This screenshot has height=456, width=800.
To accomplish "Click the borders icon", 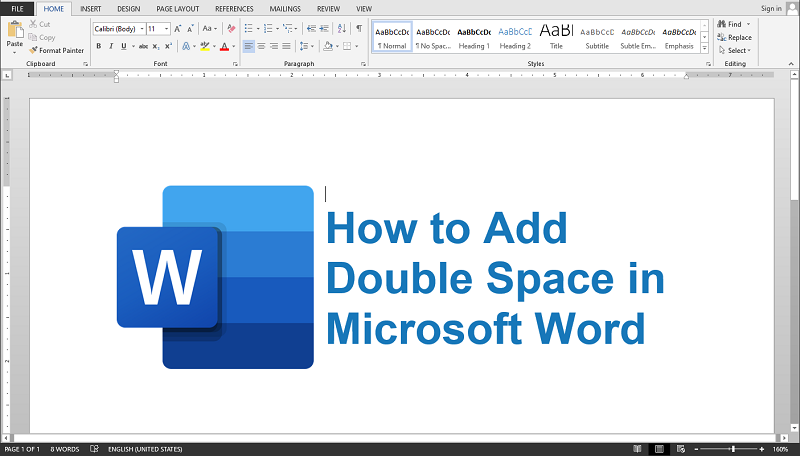I will [x=347, y=46].
